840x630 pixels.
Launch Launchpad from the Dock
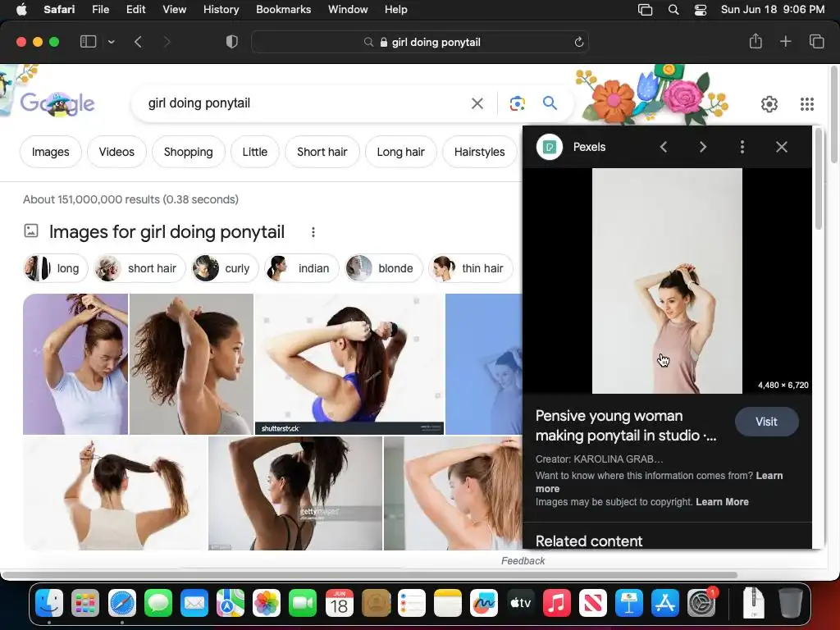[85, 604]
